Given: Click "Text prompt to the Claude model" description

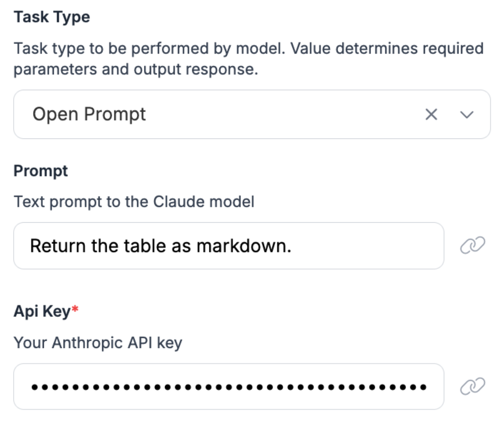Looking at the screenshot, I should coord(134,202).
